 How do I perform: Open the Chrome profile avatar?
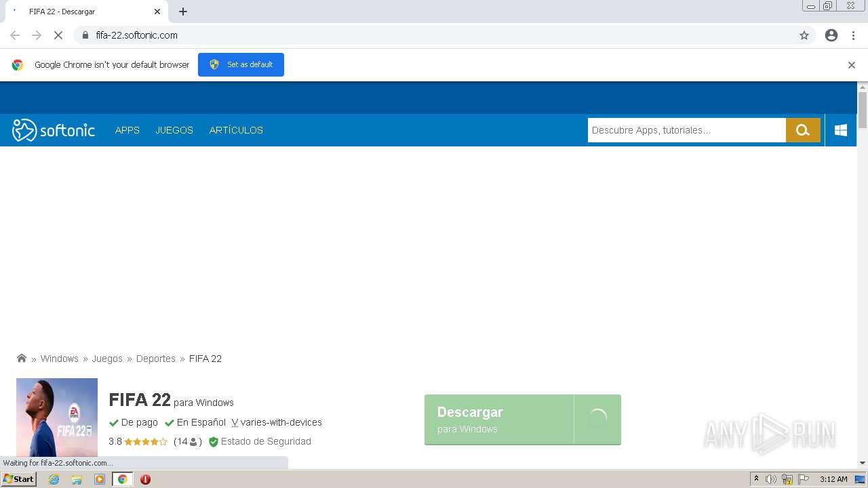click(x=831, y=35)
